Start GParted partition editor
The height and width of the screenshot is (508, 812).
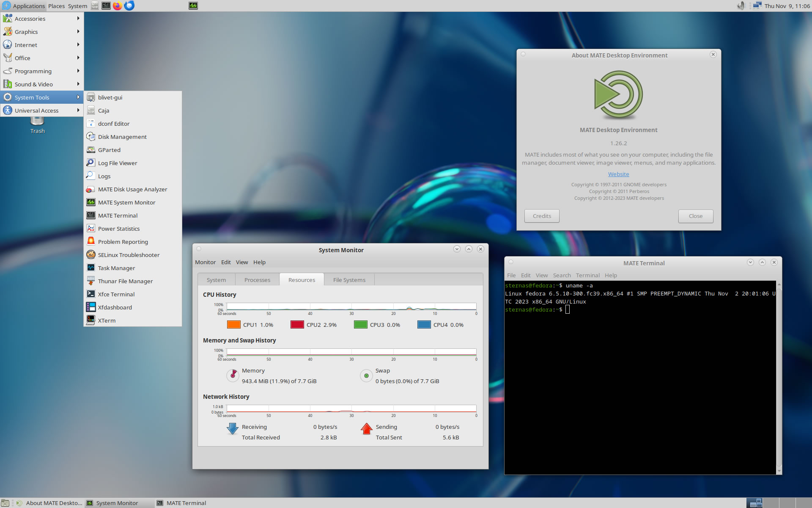tap(133, 150)
